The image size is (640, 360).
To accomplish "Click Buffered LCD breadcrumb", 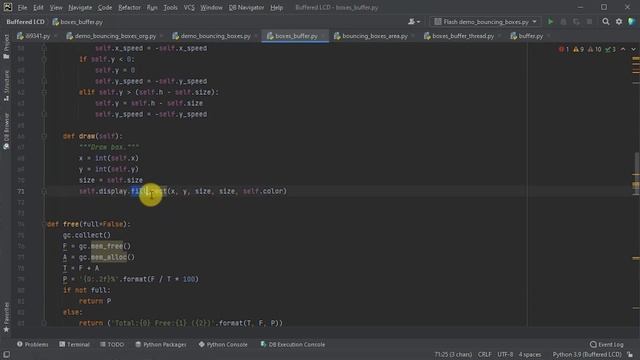I will (25, 22).
